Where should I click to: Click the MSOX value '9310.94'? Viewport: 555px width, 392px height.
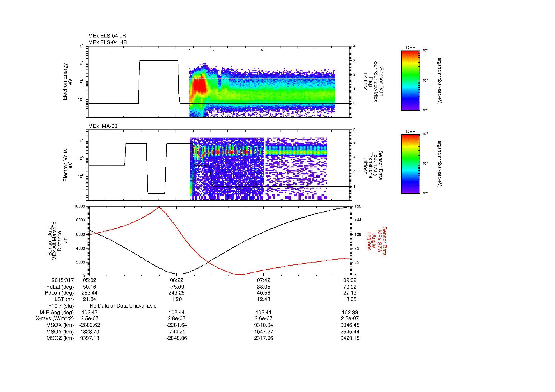(x=264, y=325)
